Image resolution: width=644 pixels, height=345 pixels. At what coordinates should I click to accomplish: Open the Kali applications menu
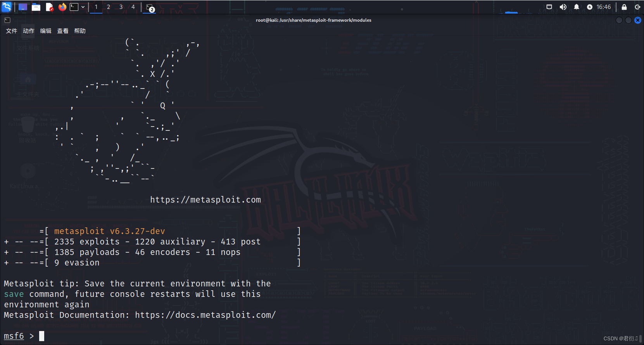tap(7, 7)
